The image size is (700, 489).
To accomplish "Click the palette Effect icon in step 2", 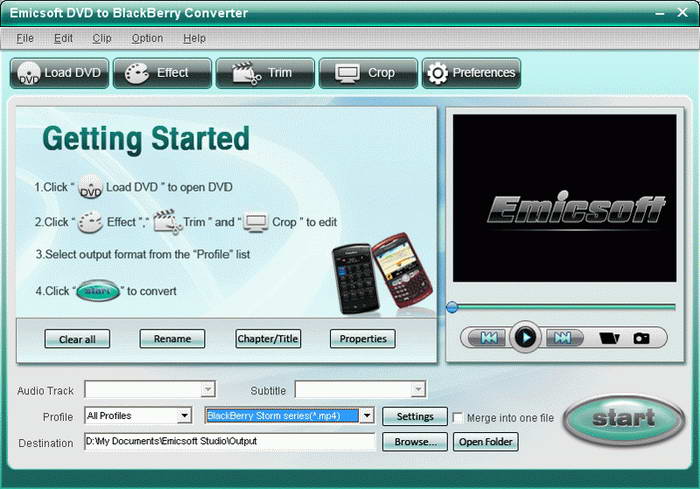I will [91, 222].
